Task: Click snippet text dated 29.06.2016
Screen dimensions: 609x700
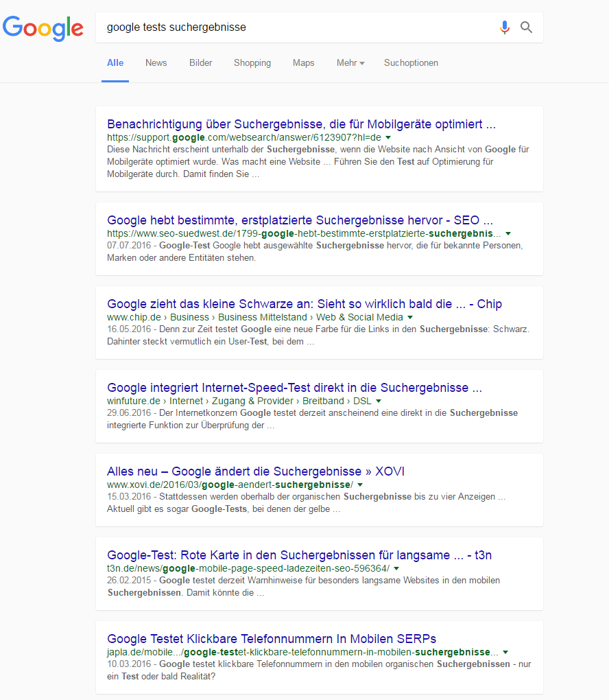Action: pos(312,419)
